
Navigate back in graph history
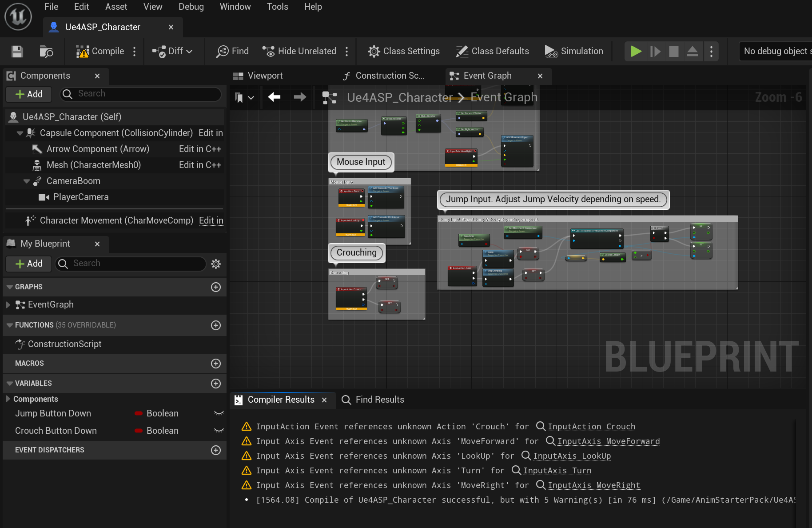point(274,97)
